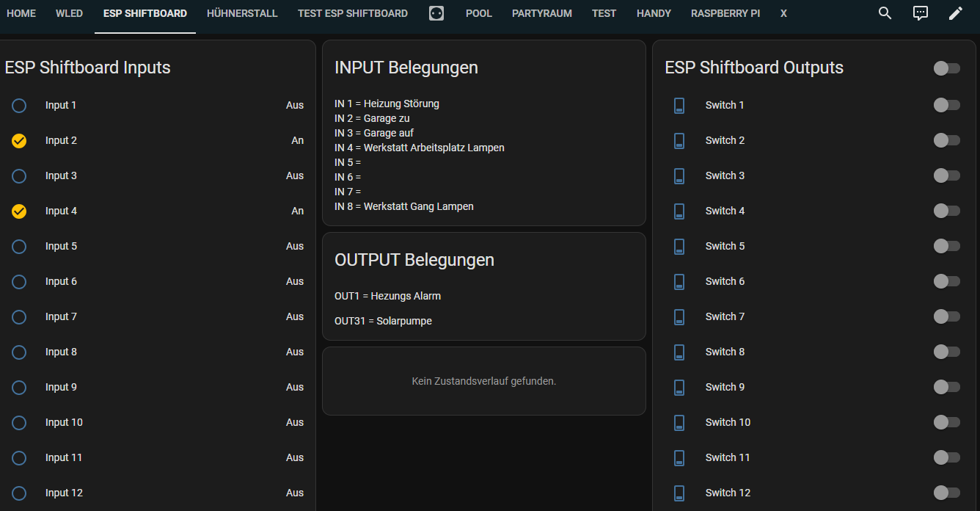The height and width of the screenshot is (511, 980).
Task: Switch to the POOL tab
Action: click(478, 12)
